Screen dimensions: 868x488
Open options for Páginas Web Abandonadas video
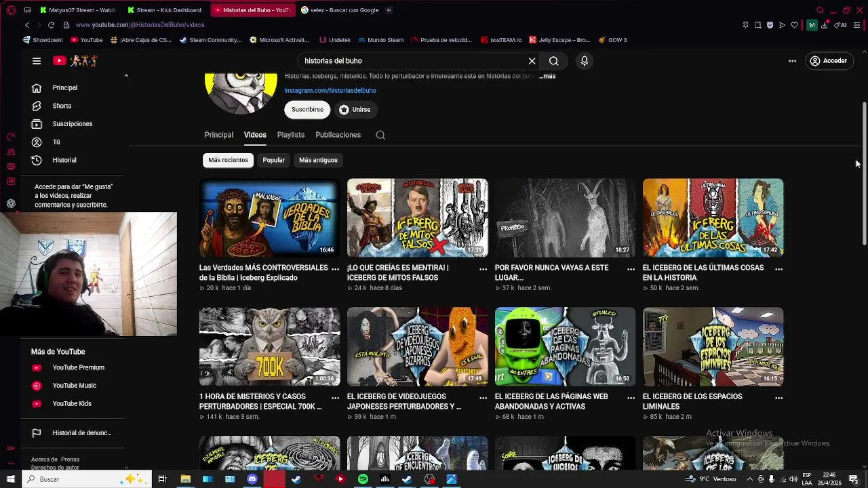click(x=631, y=398)
